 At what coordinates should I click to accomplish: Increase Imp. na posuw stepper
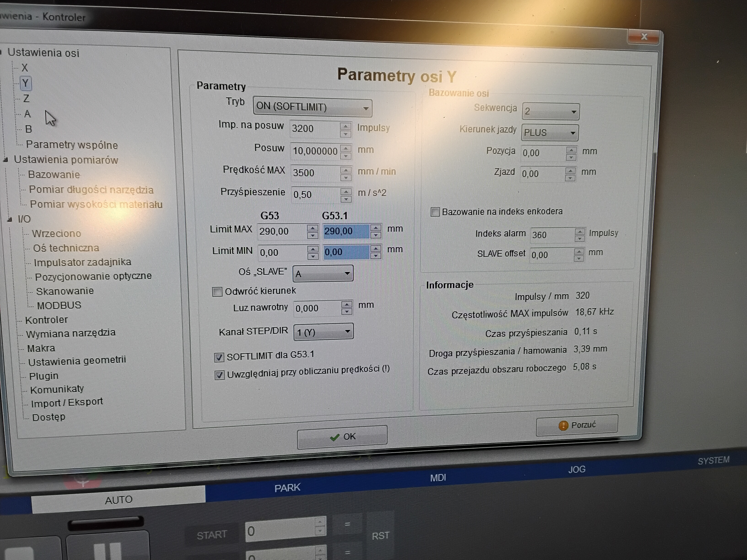click(x=345, y=126)
